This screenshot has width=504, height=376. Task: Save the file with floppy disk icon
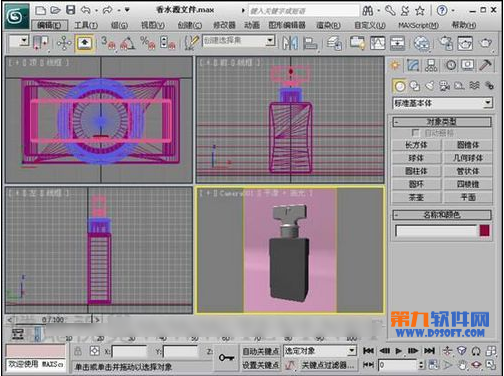pos(71,10)
